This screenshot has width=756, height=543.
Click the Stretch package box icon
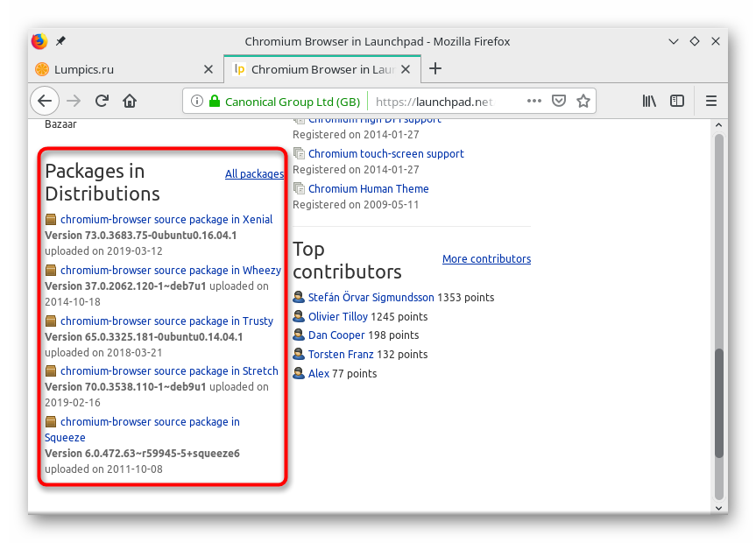point(51,370)
